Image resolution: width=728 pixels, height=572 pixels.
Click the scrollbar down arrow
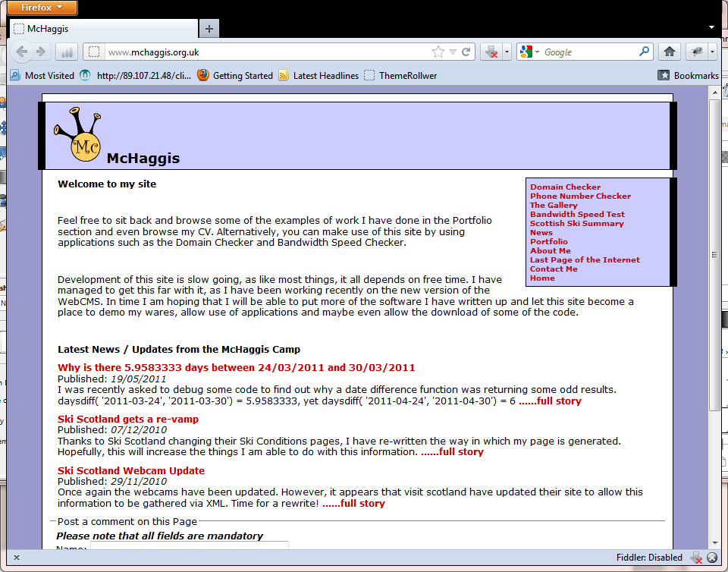pos(715,542)
